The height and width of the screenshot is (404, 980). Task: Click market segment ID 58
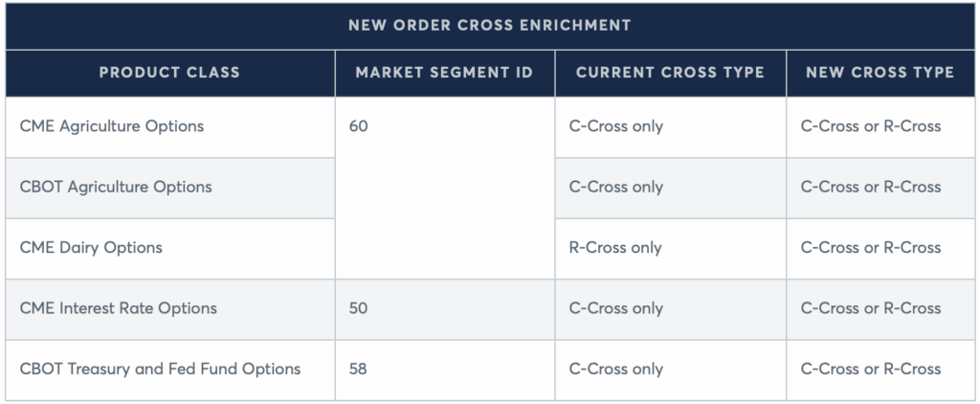[x=358, y=369]
